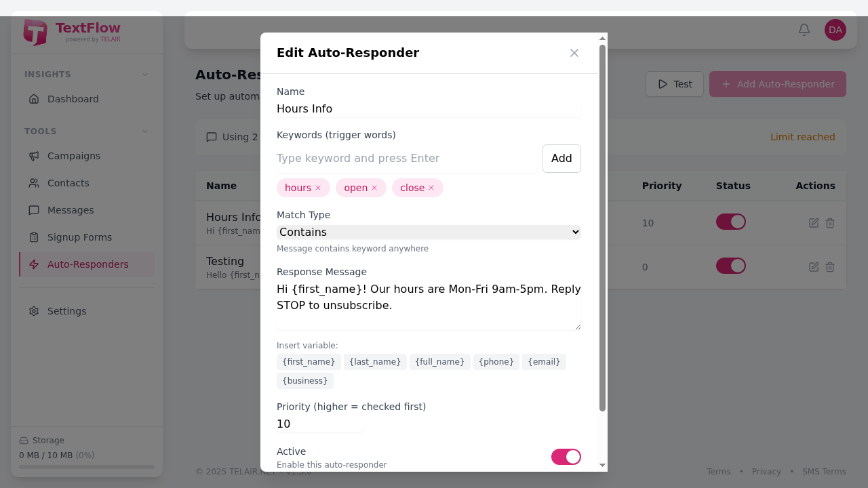The image size is (868, 488).
Task: Remove the open keyword chip
Action: tap(374, 187)
